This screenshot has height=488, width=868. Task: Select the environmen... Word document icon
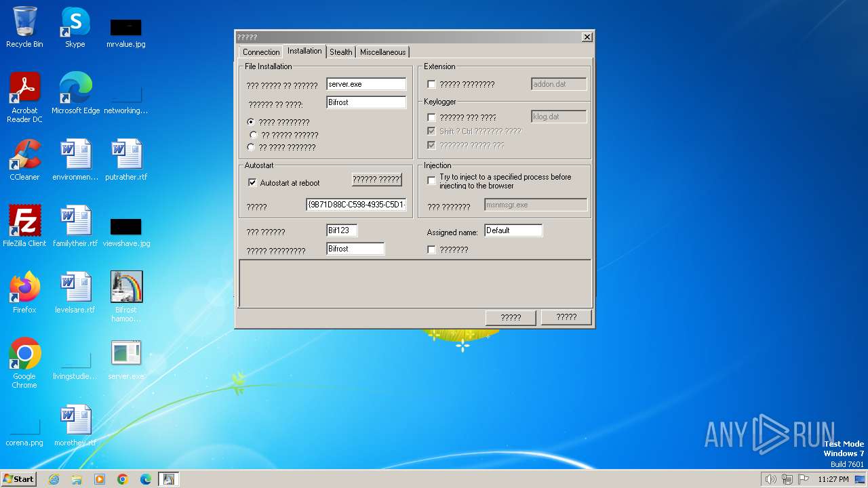75,161
